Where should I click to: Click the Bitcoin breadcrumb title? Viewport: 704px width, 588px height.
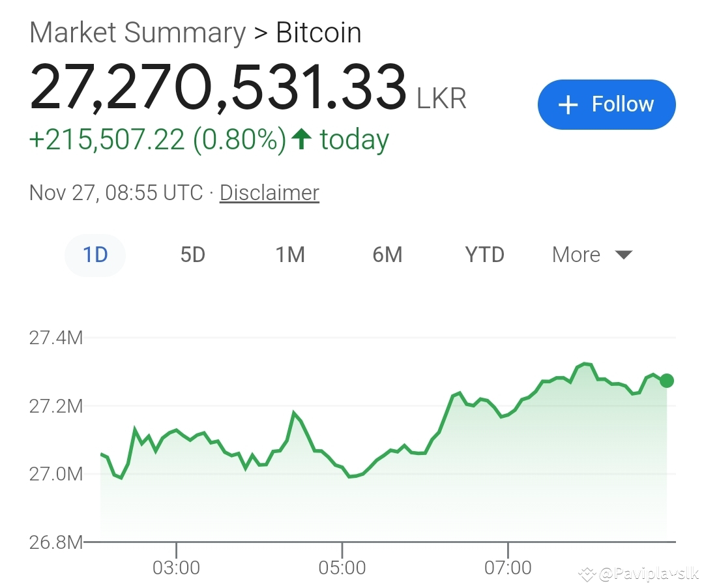click(318, 33)
